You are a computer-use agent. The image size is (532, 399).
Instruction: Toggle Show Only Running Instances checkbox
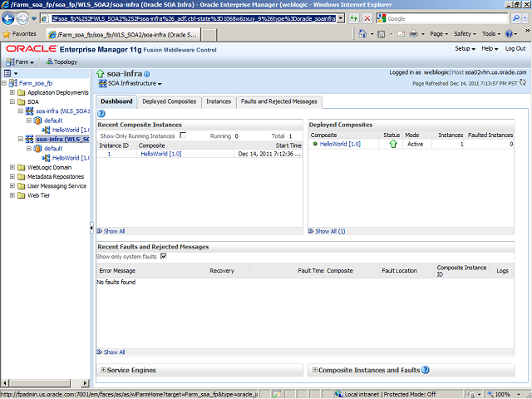pos(183,135)
